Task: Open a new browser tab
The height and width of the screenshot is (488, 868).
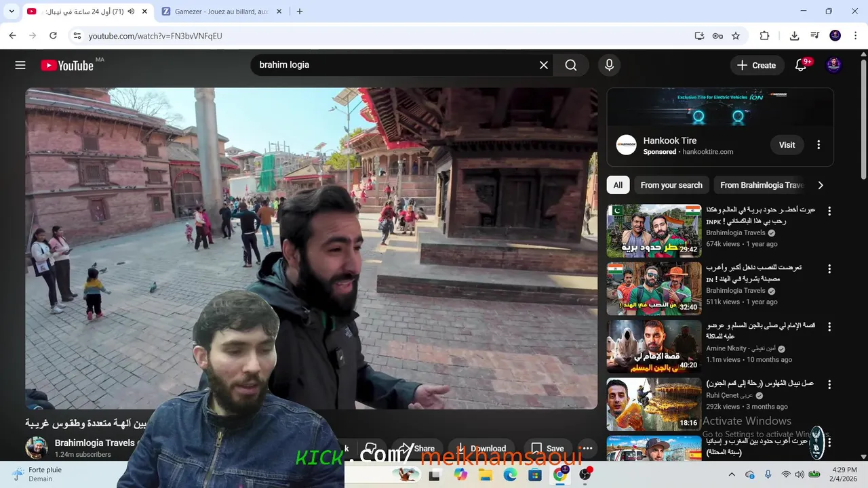Action: [300, 12]
